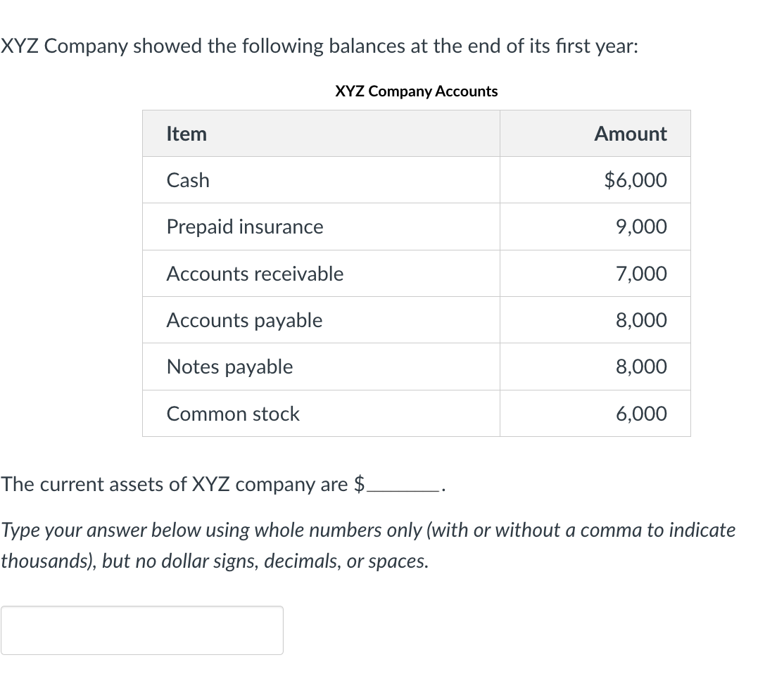Viewport: 784px width, 674px height.
Task: Select the Common stock table cell
Action: click(x=232, y=414)
